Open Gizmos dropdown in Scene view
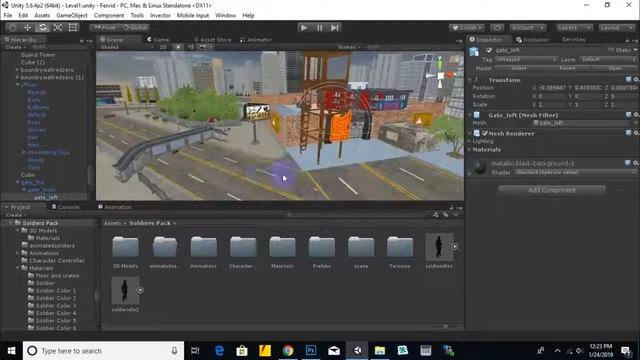Viewport: 640px width, 360px height. point(349,47)
